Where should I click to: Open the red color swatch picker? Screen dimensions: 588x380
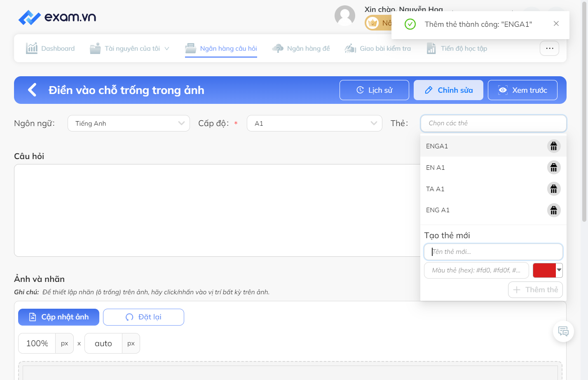548,270
